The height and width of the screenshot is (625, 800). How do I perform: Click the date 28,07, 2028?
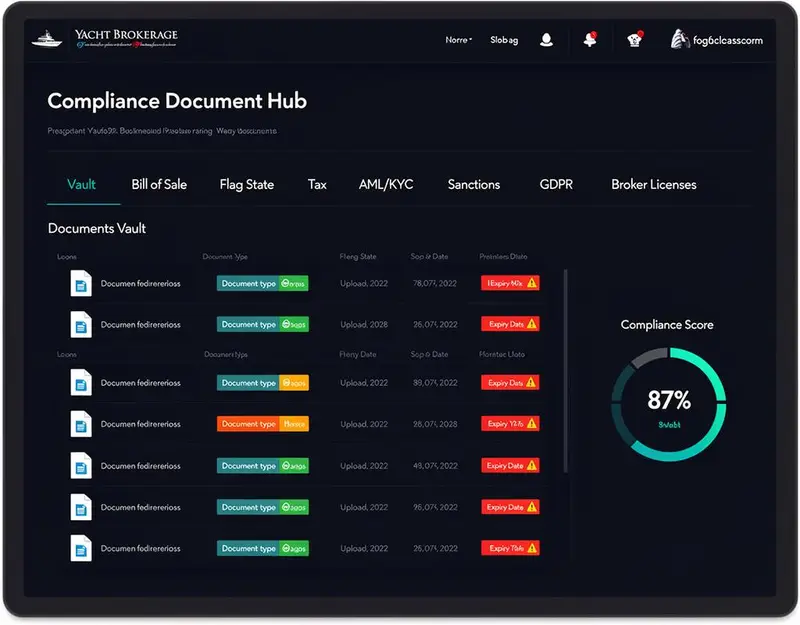click(x=435, y=424)
